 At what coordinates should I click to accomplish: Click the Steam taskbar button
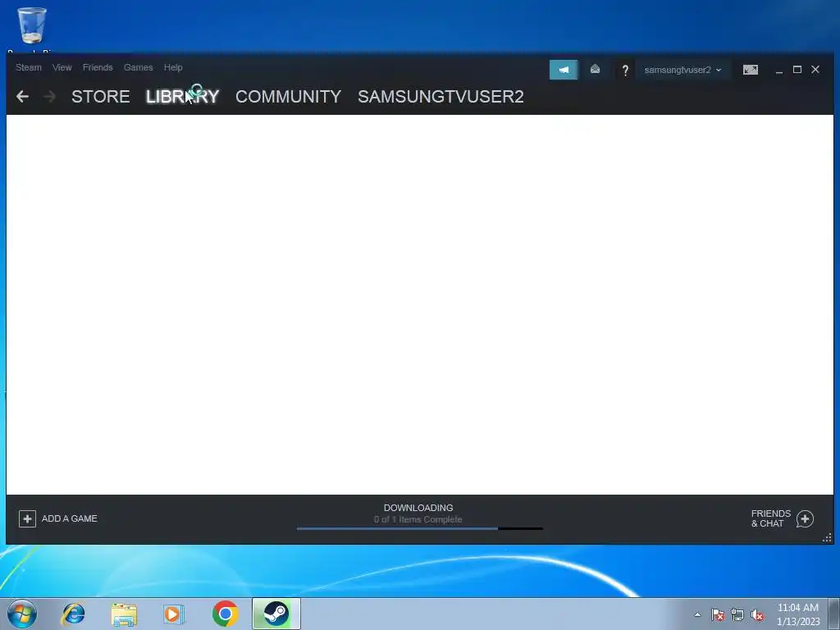[276, 614]
